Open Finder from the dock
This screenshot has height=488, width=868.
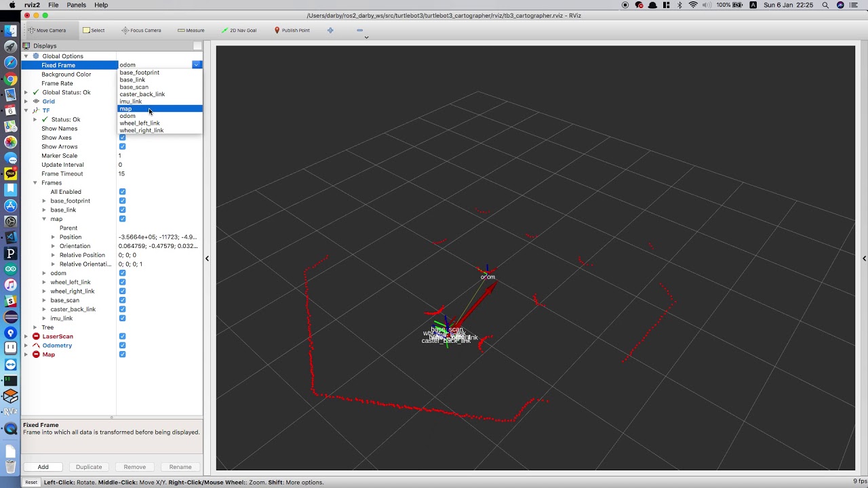(10, 30)
